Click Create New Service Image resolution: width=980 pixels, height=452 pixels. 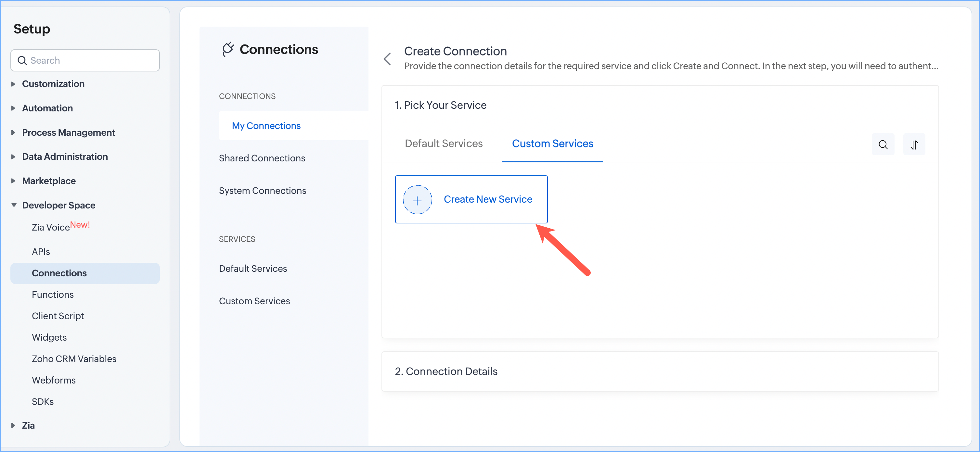(488, 199)
